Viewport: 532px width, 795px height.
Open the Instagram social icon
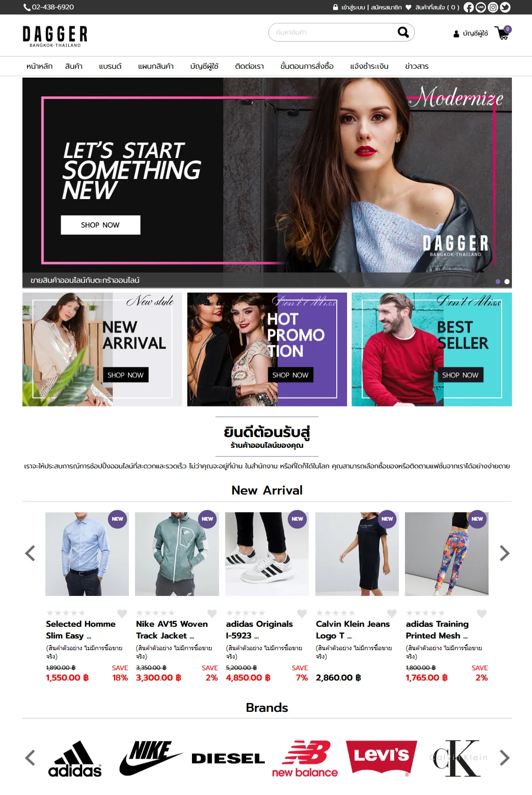coord(493,7)
